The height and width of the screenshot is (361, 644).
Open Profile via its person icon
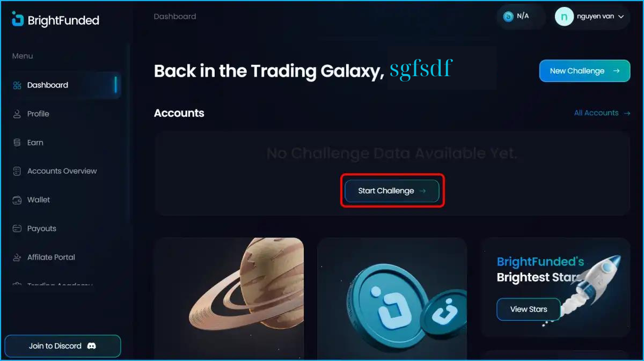click(17, 114)
